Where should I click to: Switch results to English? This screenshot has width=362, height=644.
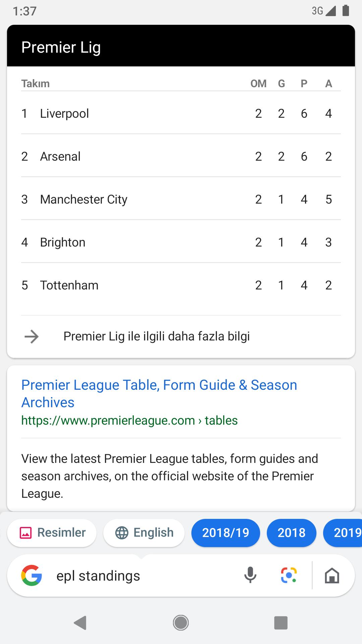144,533
